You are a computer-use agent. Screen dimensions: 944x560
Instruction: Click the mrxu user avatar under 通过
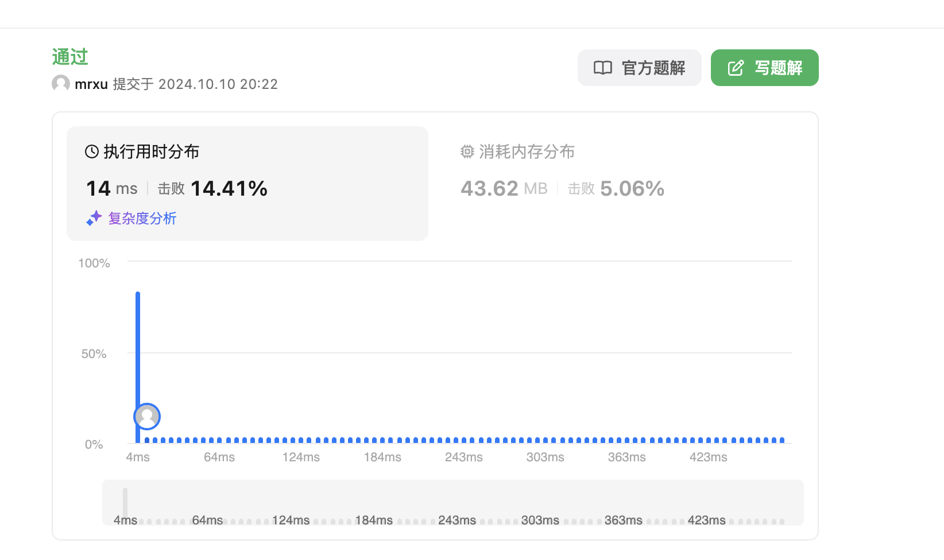click(61, 84)
